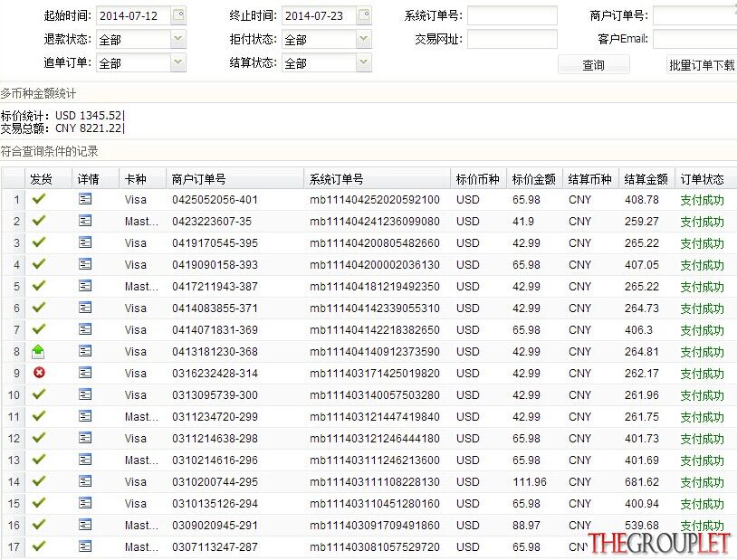The height and width of the screenshot is (560, 737).
Task: Expand the 拒付状态 dropdown
Action: click(363, 39)
